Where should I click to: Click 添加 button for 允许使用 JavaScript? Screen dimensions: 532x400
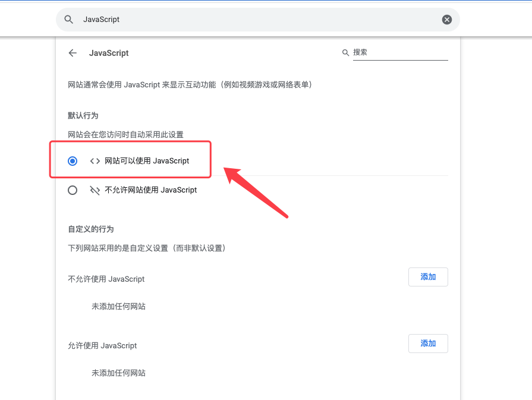tap(428, 344)
